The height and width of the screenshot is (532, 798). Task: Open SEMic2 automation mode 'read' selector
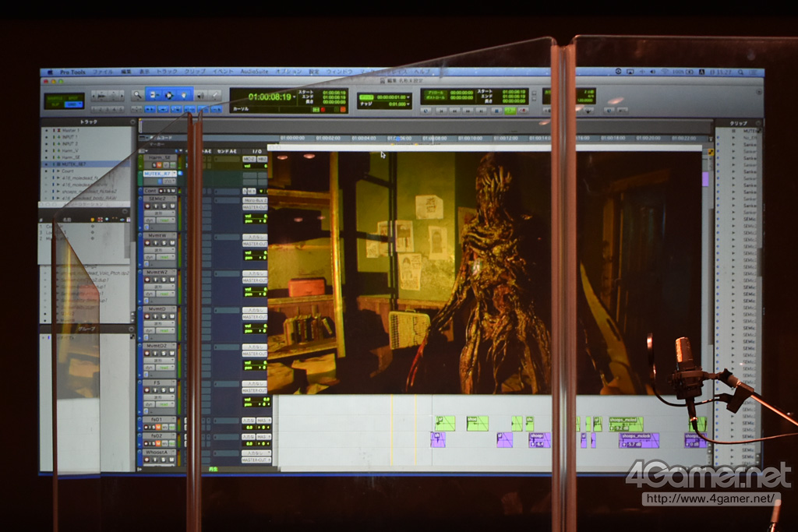pos(165,220)
